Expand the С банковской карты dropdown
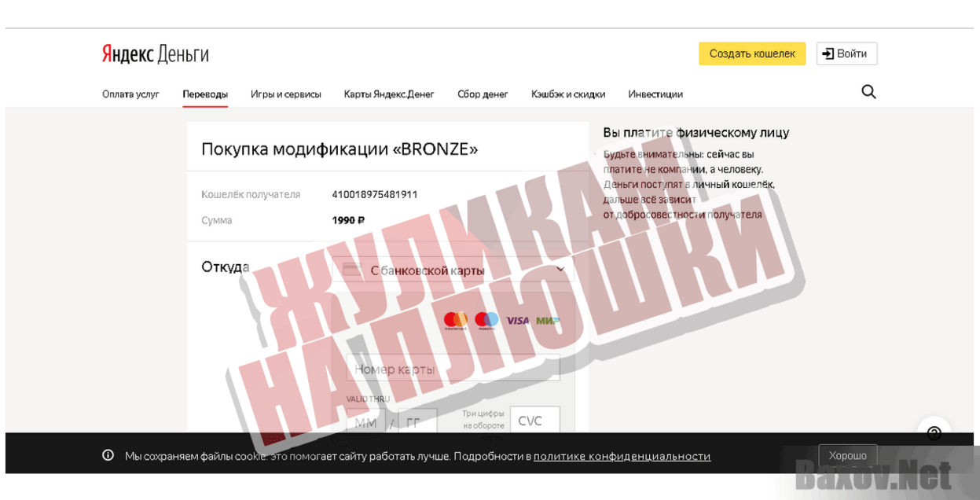Viewport: 980px width, 500px height. click(x=453, y=270)
